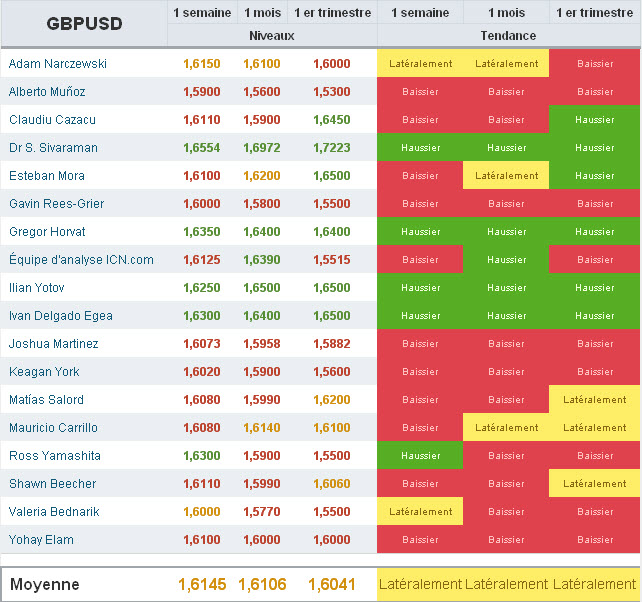Click the Ross Yamashita name

(x=55, y=455)
